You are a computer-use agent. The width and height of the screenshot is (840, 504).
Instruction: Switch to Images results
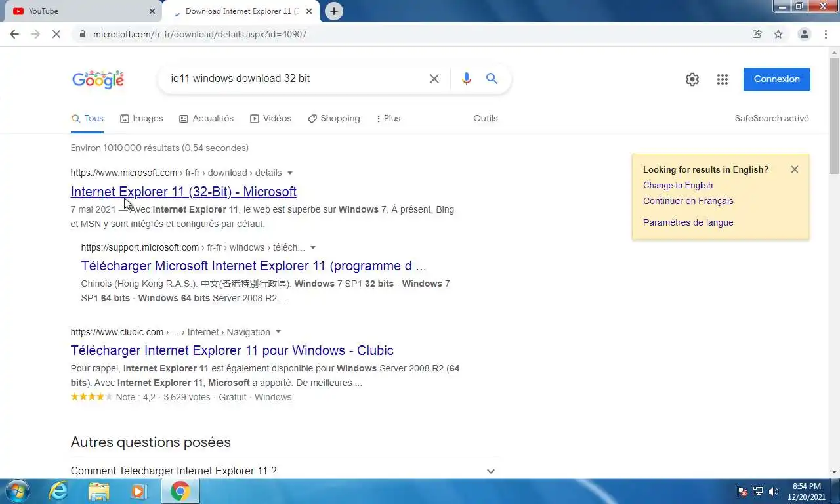(141, 119)
